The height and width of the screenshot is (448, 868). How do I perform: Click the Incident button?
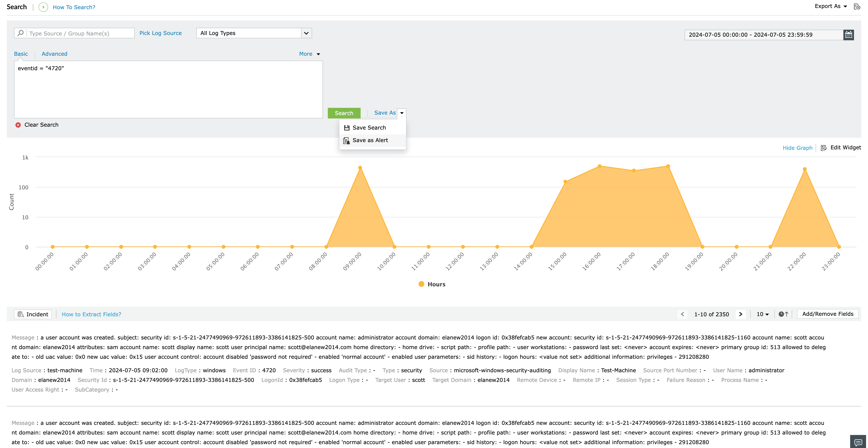click(x=33, y=314)
